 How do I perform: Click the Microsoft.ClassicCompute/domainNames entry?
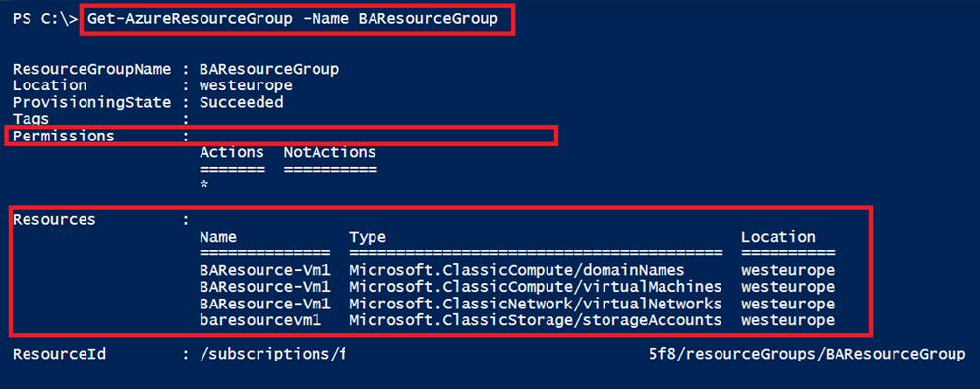coord(517,270)
